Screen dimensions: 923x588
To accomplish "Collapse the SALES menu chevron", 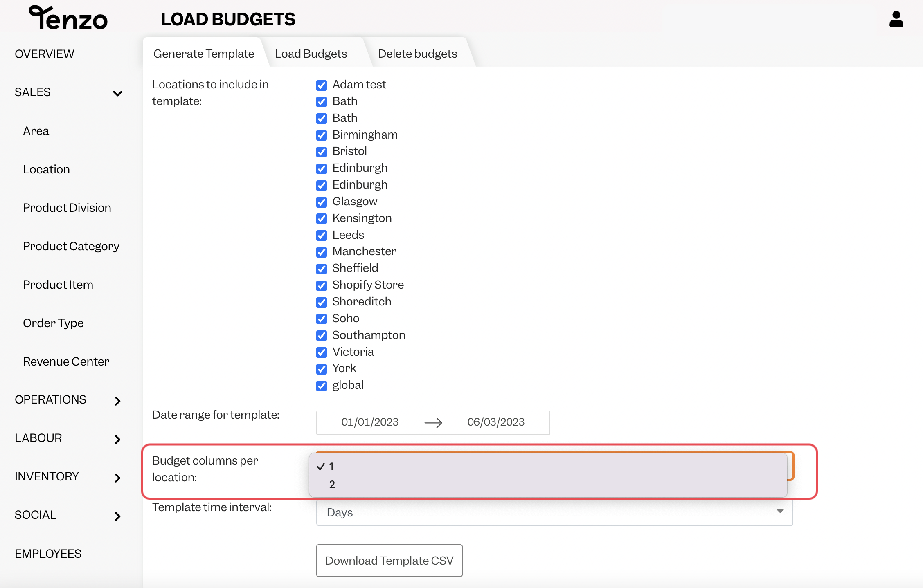I will [x=117, y=93].
